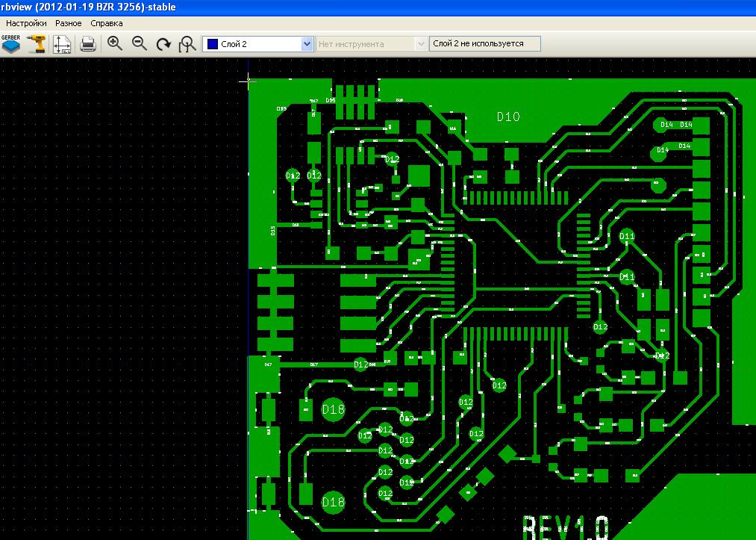Click the drill file icon

pos(36,43)
